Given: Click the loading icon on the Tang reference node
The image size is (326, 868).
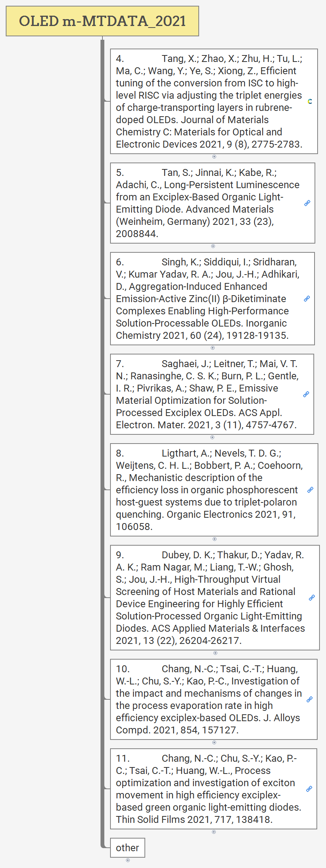Looking at the screenshot, I should point(310,101).
